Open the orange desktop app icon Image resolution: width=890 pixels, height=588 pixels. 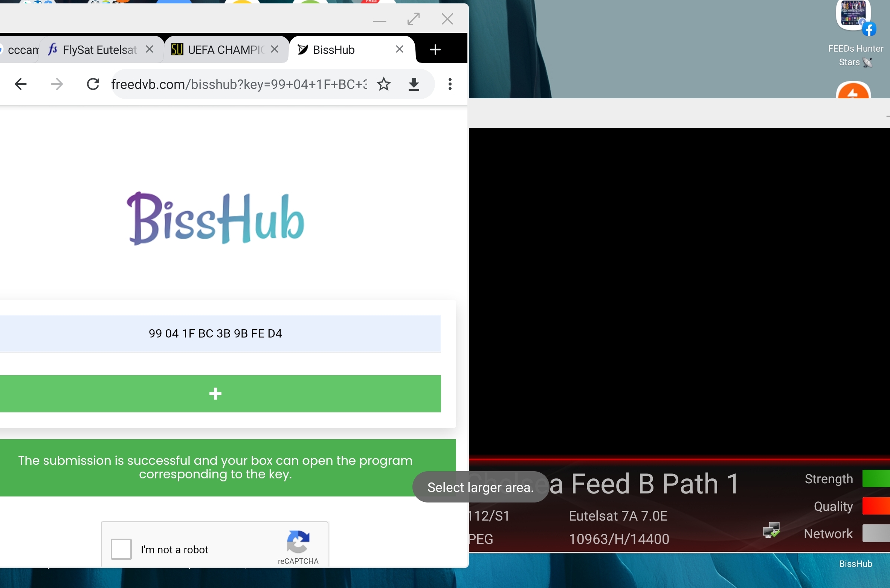point(853,90)
